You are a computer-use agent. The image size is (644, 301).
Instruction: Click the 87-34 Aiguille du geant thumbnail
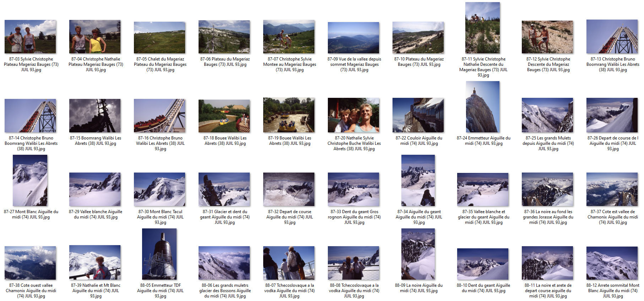(418, 180)
